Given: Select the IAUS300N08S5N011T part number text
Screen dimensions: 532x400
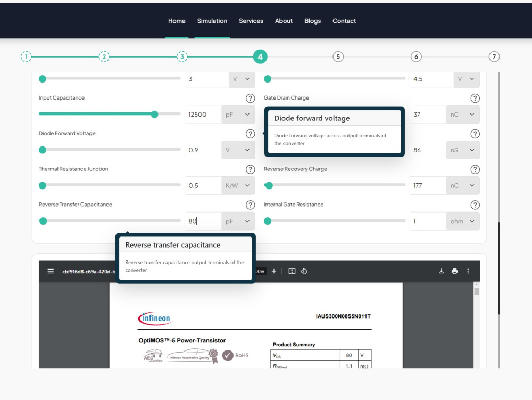Looking at the screenshot, I should point(343,316).
